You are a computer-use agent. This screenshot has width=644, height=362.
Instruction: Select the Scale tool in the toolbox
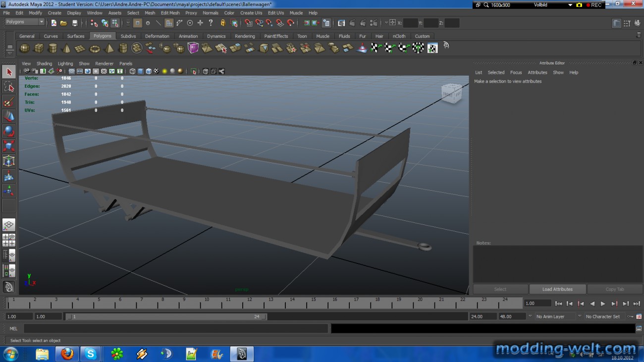click(x=9, y=147)
